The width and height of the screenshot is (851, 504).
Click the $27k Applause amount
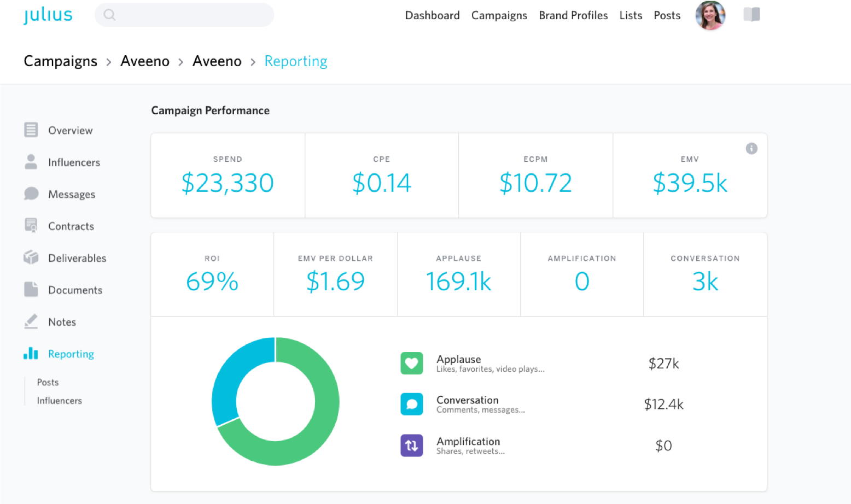tap(663, 364)
